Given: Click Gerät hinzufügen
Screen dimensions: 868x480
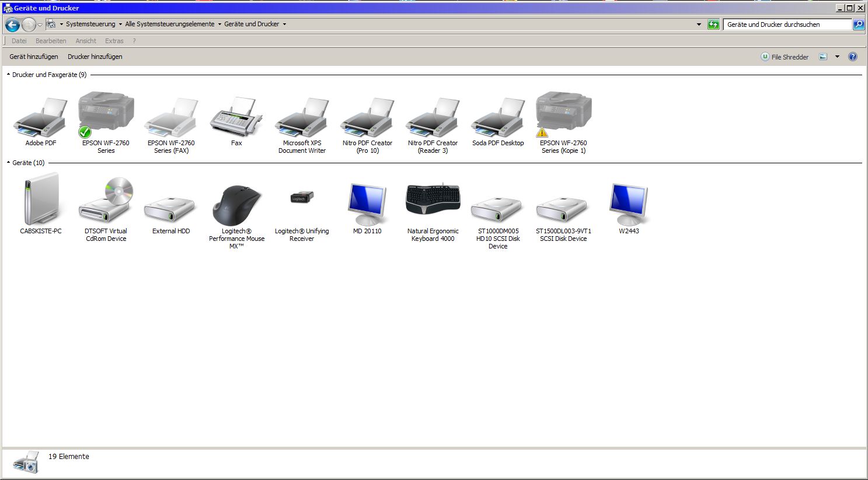Looking at the screenshot, I should point(34,57).
